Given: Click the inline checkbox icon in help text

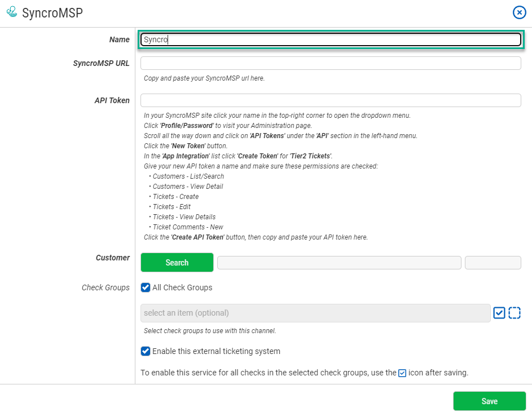Looking at the screenshot, I should coord(402,373).
